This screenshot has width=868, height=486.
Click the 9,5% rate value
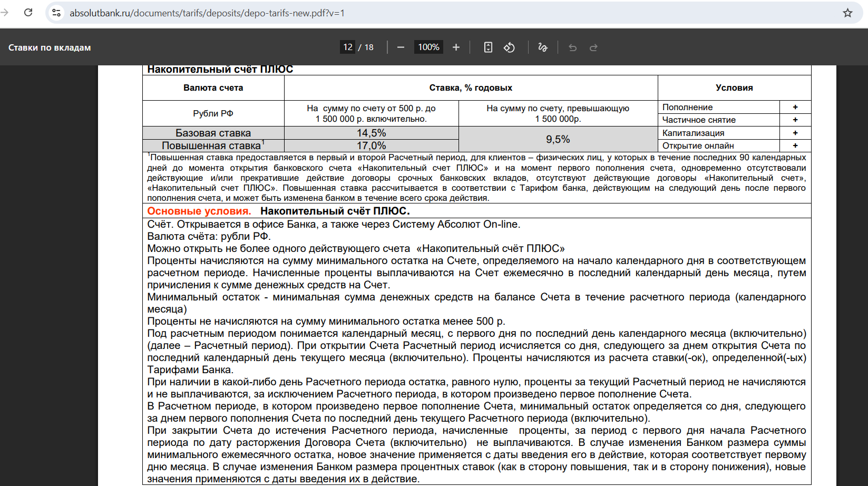558,139
